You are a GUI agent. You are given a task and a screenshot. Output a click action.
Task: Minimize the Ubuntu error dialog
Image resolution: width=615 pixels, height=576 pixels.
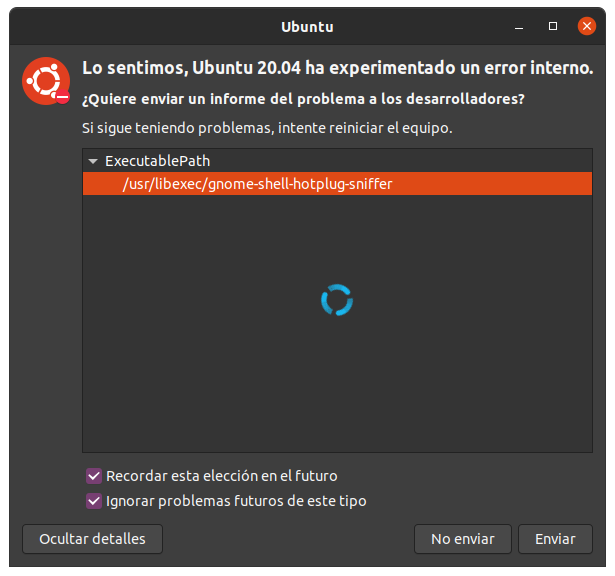[519, 27]
